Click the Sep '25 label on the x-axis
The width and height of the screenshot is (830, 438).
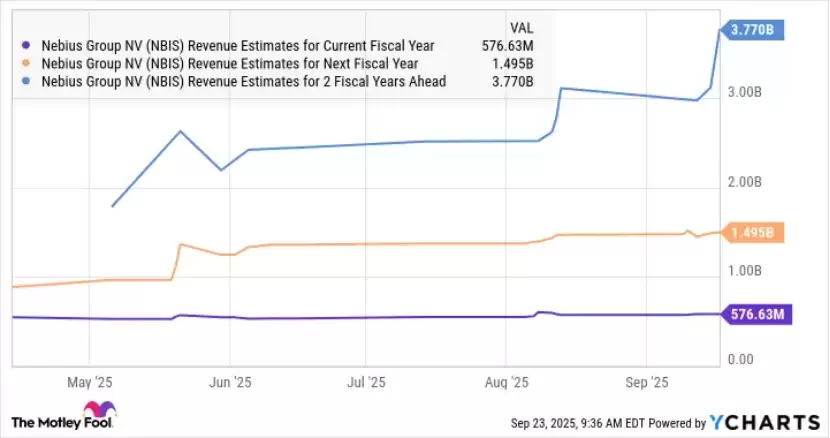pos(644,382)
